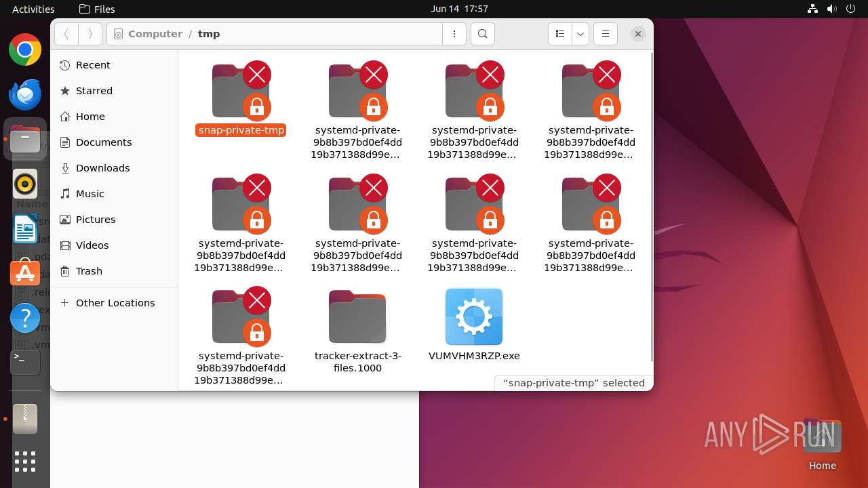Open network status icon in top bar

click(813, 9)
